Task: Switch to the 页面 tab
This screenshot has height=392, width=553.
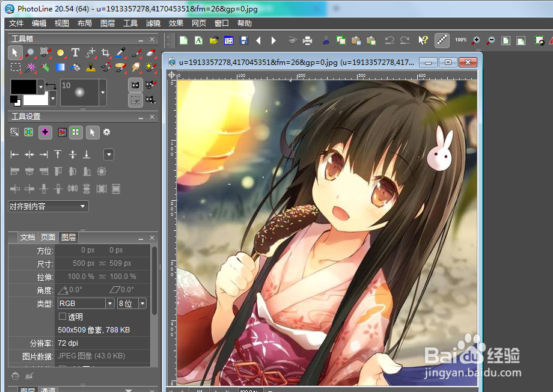Action: (47, 237)
